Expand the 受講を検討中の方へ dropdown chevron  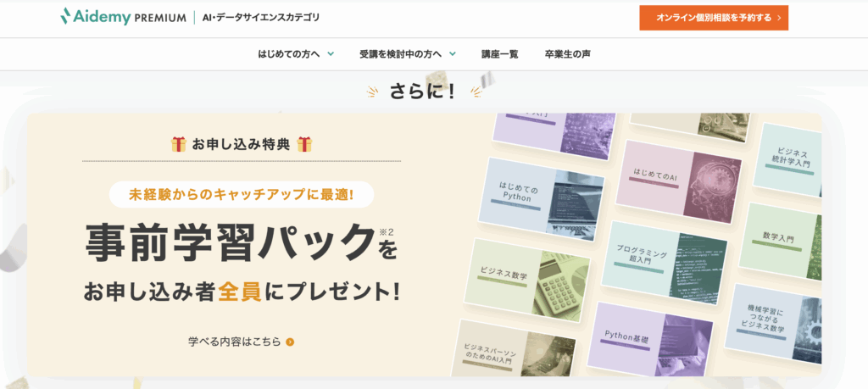(453, 54)
